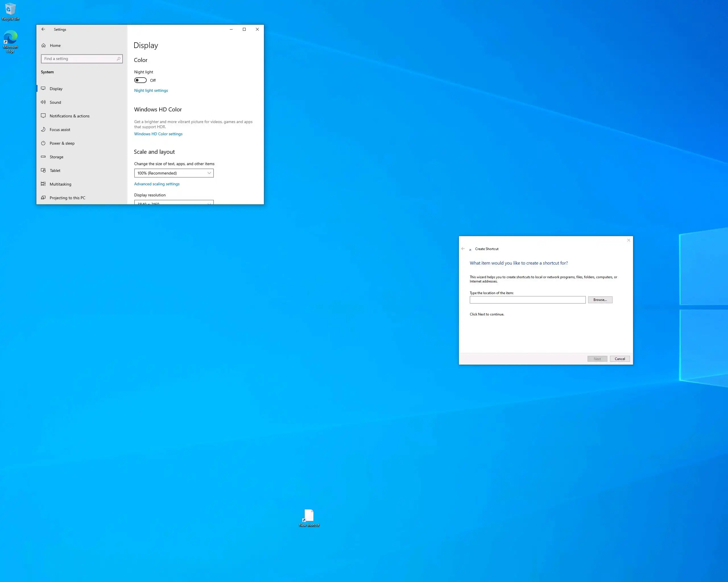Select Multitasking in the sidebar
Image resolution: width=728 pixels, height=582 pixels.
(x=60, y=184)
